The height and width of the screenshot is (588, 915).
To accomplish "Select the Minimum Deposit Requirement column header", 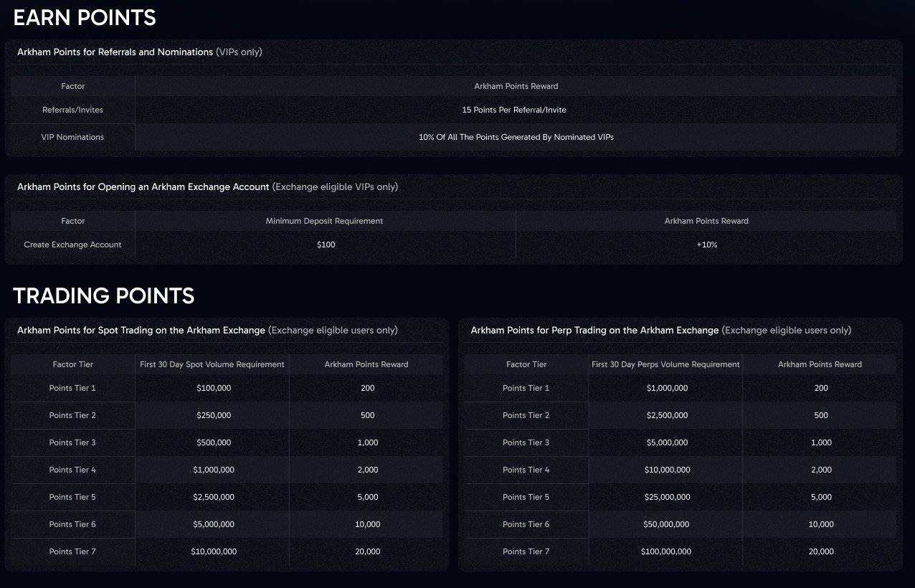I will pos(324,221).
